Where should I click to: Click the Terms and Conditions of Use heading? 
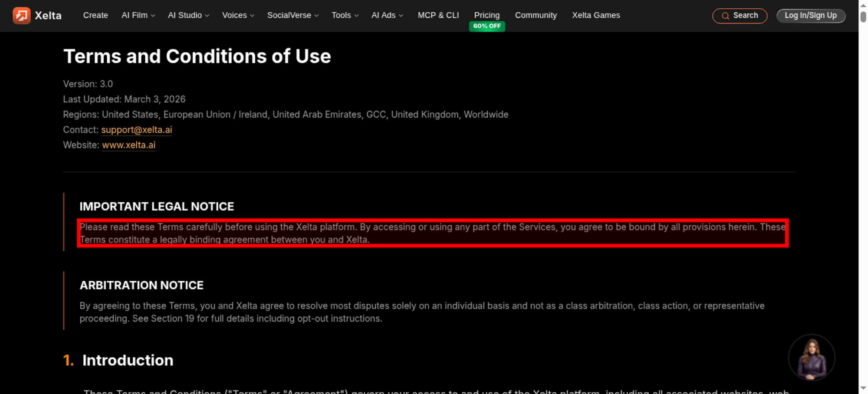197,56
